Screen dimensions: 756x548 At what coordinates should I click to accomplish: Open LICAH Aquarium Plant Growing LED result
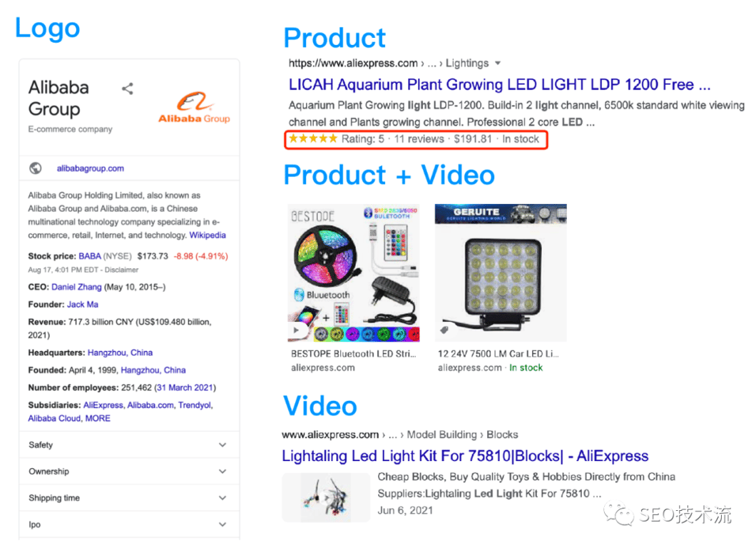click(x=499, y=85)
